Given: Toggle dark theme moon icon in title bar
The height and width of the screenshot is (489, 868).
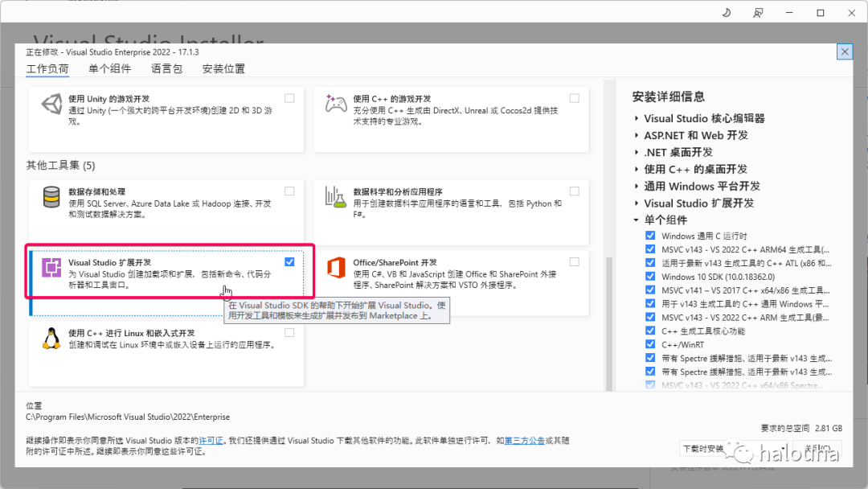Looking at the screenshot, I should (x=727, y=13).
